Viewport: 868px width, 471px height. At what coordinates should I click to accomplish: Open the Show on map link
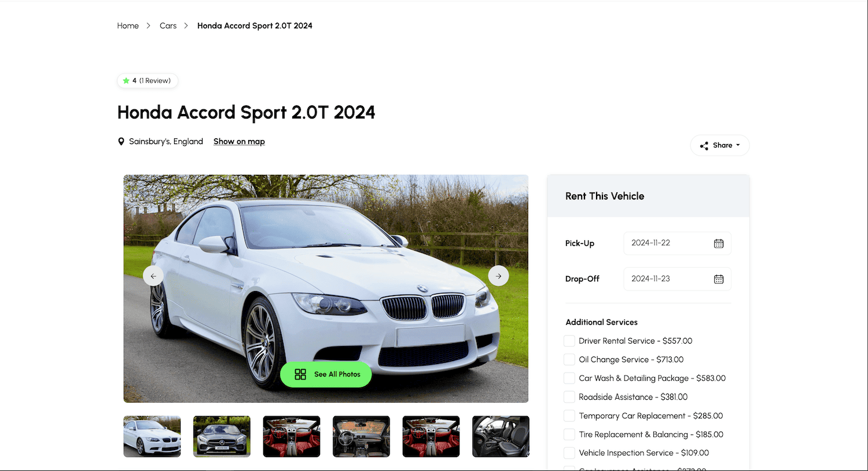[x=239, y=141]
